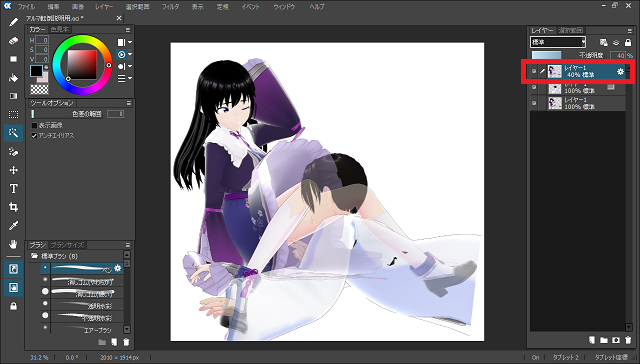The image size is (640, 364).
Task: Open the brush panel menu
Action: tap(128, 245)
